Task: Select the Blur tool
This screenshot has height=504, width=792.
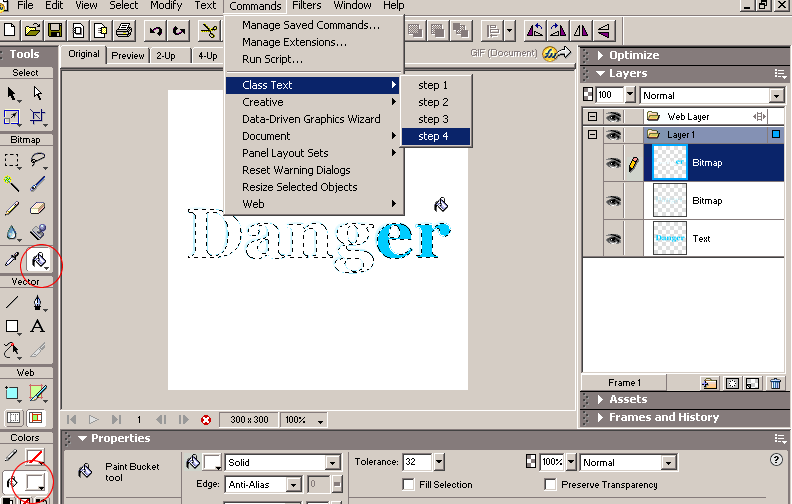Action: [12, 232]
